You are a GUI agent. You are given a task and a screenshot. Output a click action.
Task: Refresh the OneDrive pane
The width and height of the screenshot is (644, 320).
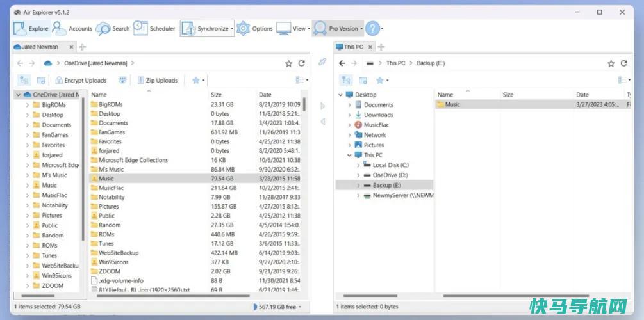click(x=301, y=63)
